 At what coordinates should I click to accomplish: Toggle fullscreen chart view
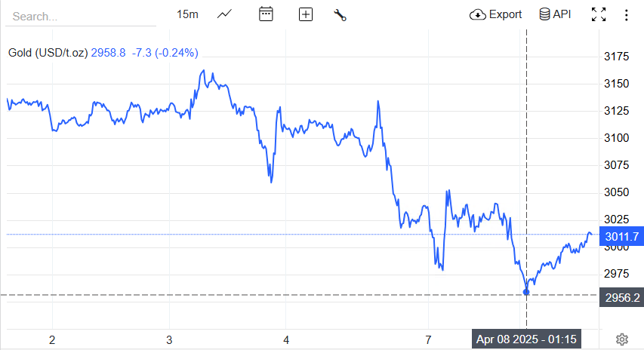point(599,14)
